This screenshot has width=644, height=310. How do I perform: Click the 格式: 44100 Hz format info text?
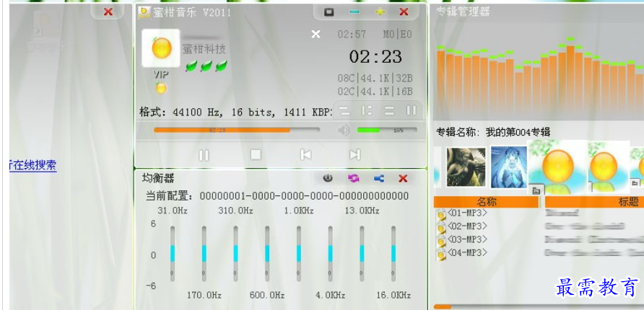[235, 112]
